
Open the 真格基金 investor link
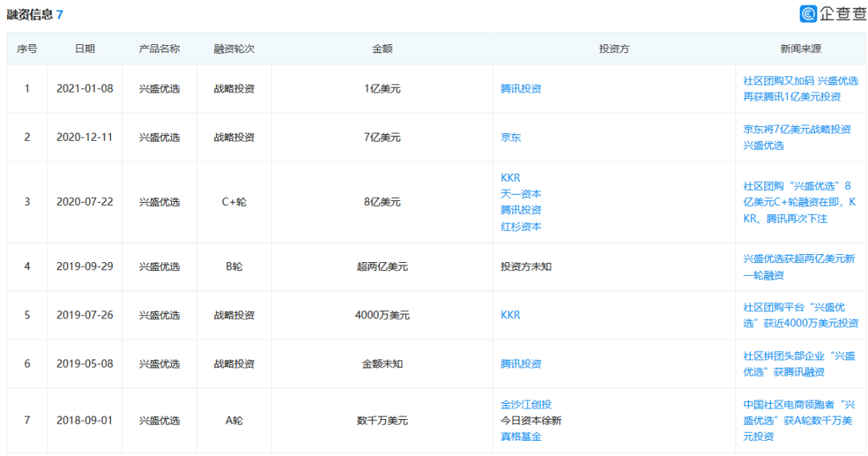pyautogui.click(x=521, y=437)
